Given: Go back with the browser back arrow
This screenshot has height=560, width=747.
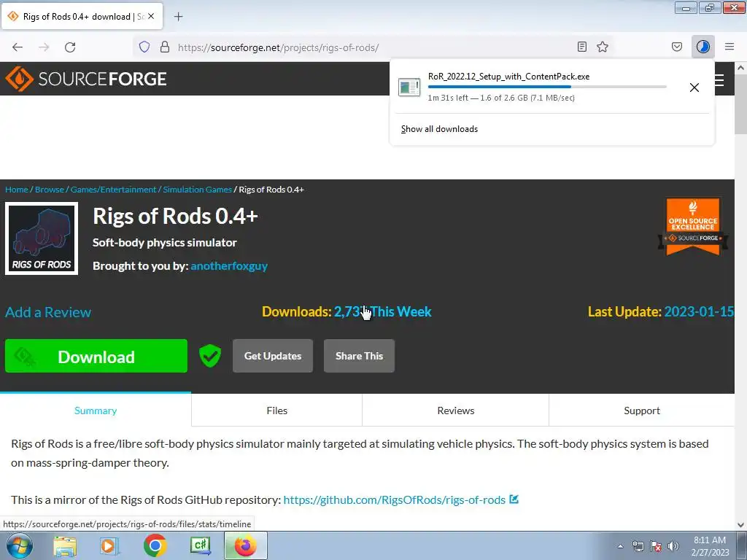Looking at the screenshot, I should point(18,47).
